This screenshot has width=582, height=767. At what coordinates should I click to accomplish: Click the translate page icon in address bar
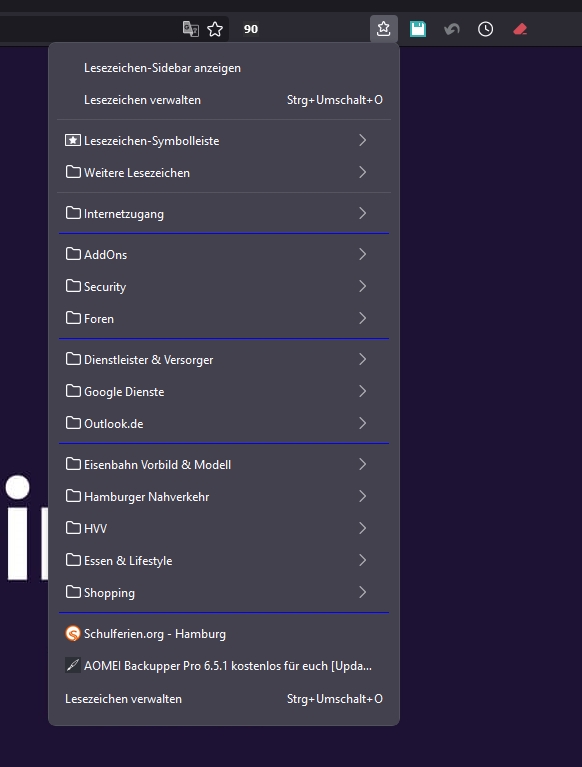tap(190, 29)
